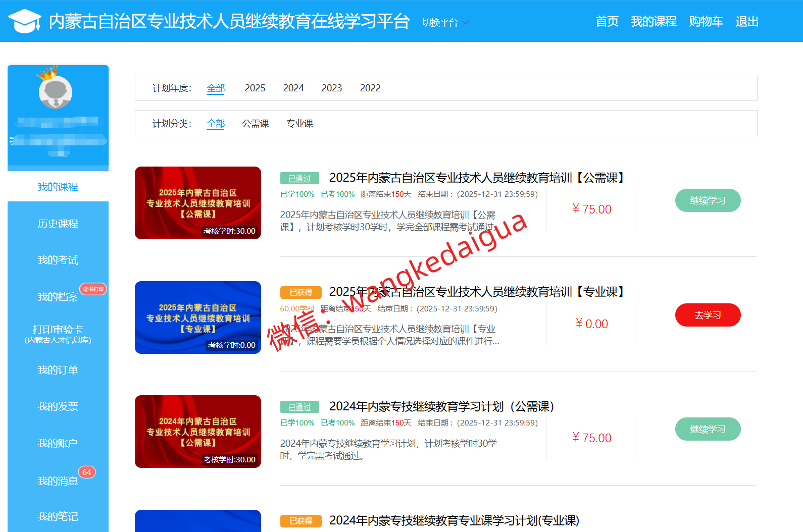Open the 2025 公需课 red course thumbnail
The width and height of the screenshot is (803, 532).
pyautogui.click(x=198, y=203)
